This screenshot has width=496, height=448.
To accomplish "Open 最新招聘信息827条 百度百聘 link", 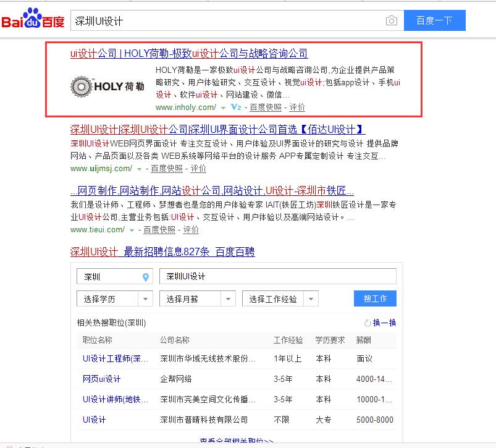I will pyautogui.click(x=162, y=252).
